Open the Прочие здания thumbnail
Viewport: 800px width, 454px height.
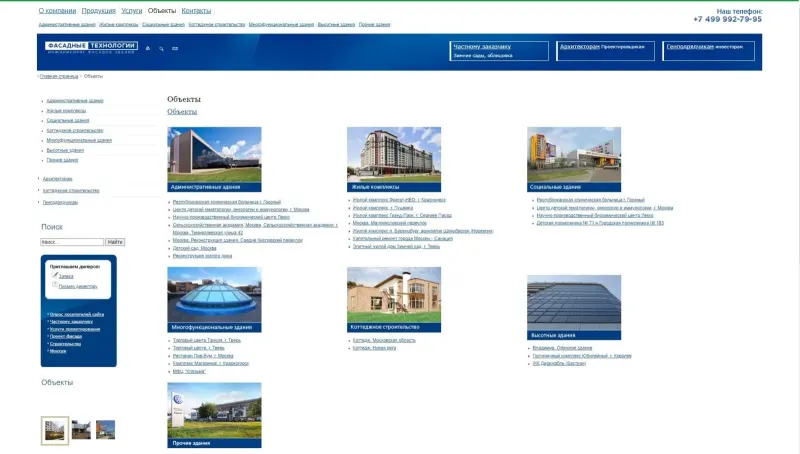point(214,415)
